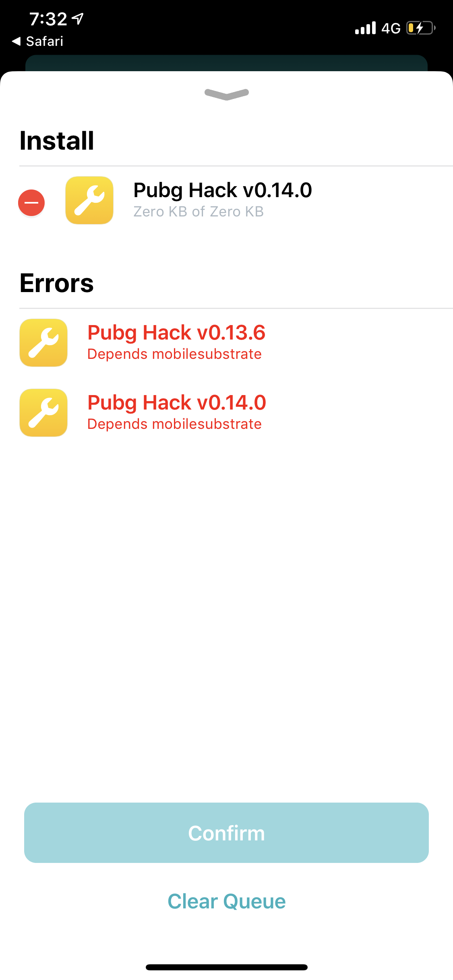
Task: Tap the Install section header
Action: [x=57, y=141]
